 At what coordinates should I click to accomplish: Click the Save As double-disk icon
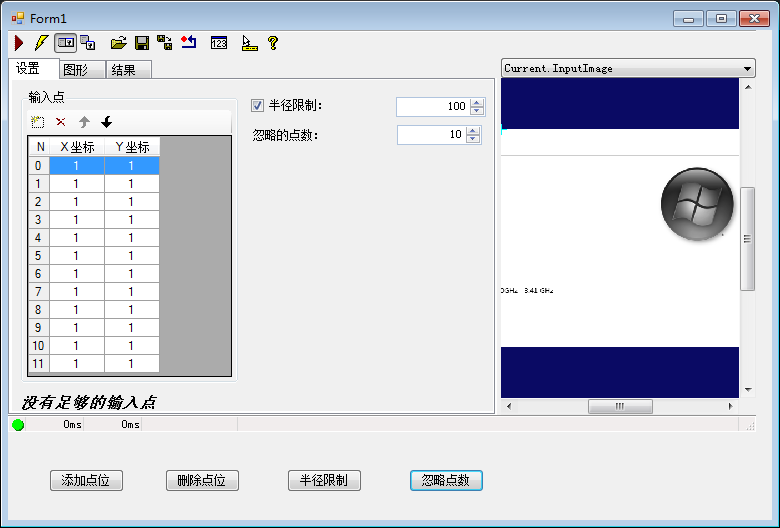tap(165, 43)
